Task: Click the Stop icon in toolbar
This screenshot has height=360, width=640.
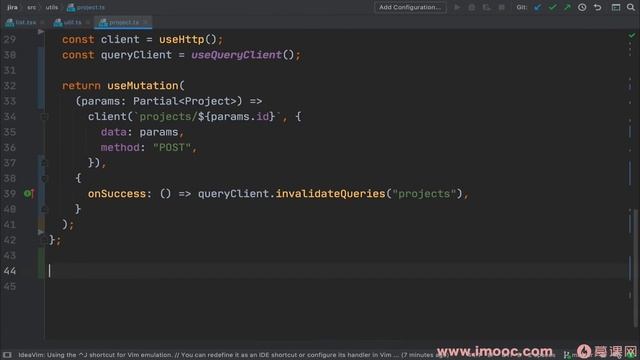Action: click(x=502, y=7)
